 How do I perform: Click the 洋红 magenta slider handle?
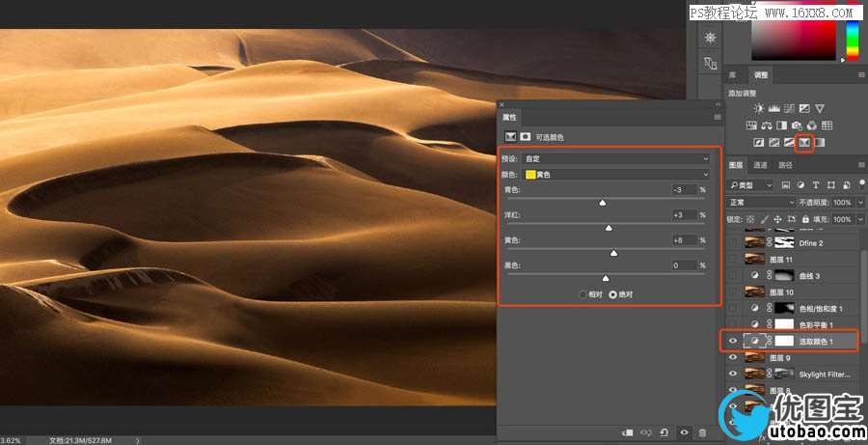point(609,228)
